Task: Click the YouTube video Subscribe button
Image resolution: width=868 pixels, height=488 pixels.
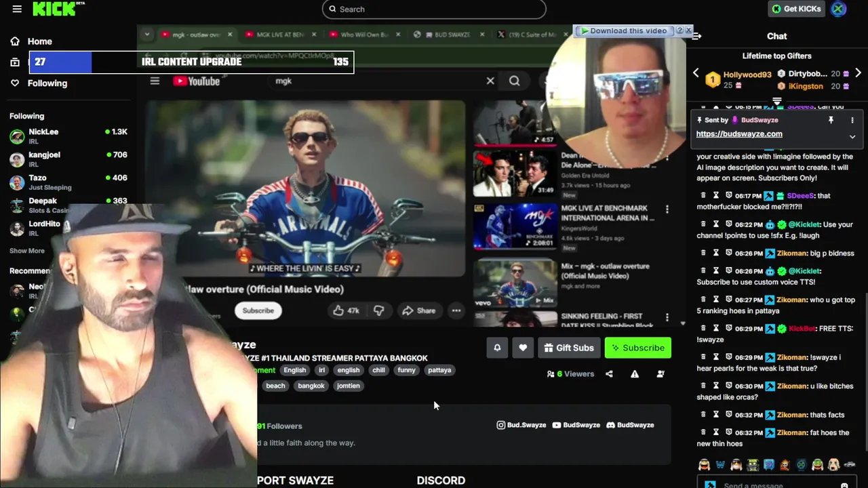Action: click(x=258, y=310)
